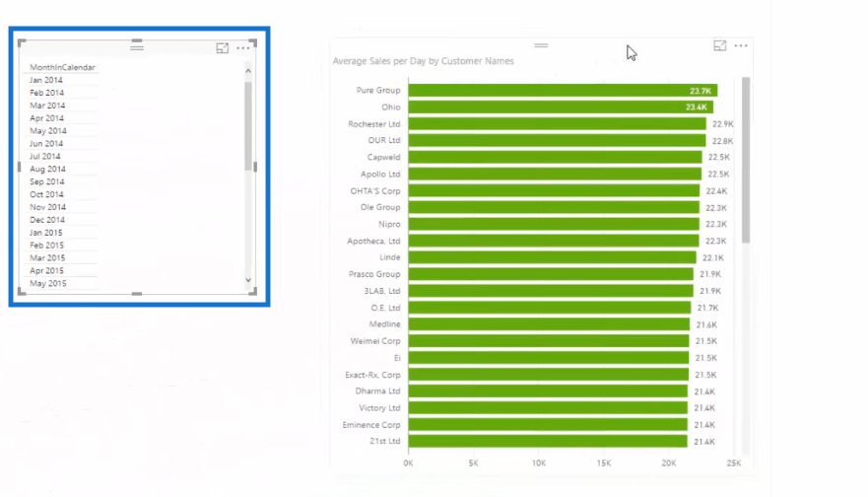868x497 pixels.
Task: Click the Victory Ltd bar
Action: click(548, 408)
